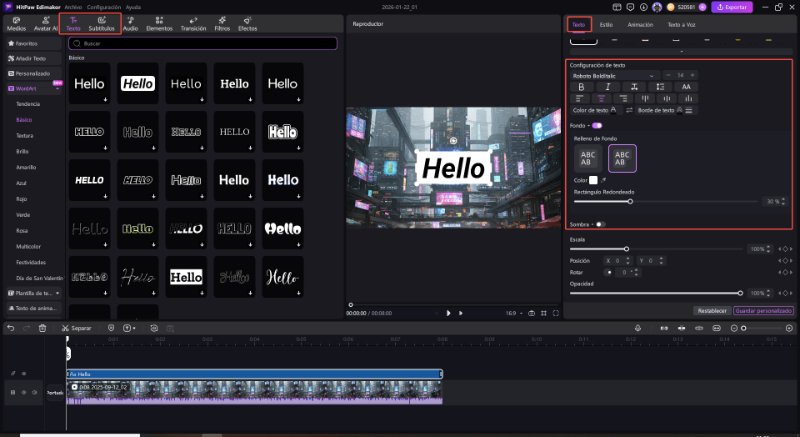
Task: Click the Separar split tool
Action: [76, 328]
